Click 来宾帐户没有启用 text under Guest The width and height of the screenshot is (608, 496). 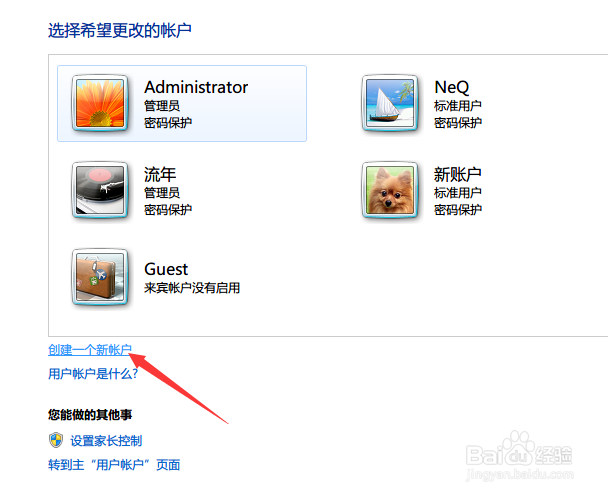pyautogui.click(x=192, y=288)
